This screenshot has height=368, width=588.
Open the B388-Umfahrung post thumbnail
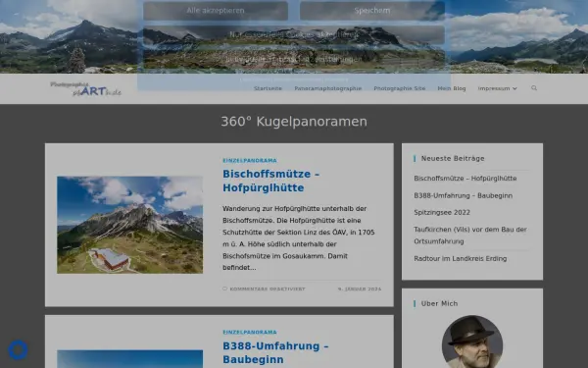tap(129, 359)
